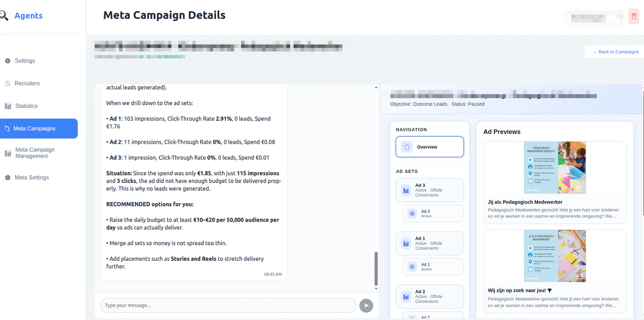Viewport: 644px width, 320px height.
Task: Click the Statistics bar chart icon
Action: click(8, 106)
